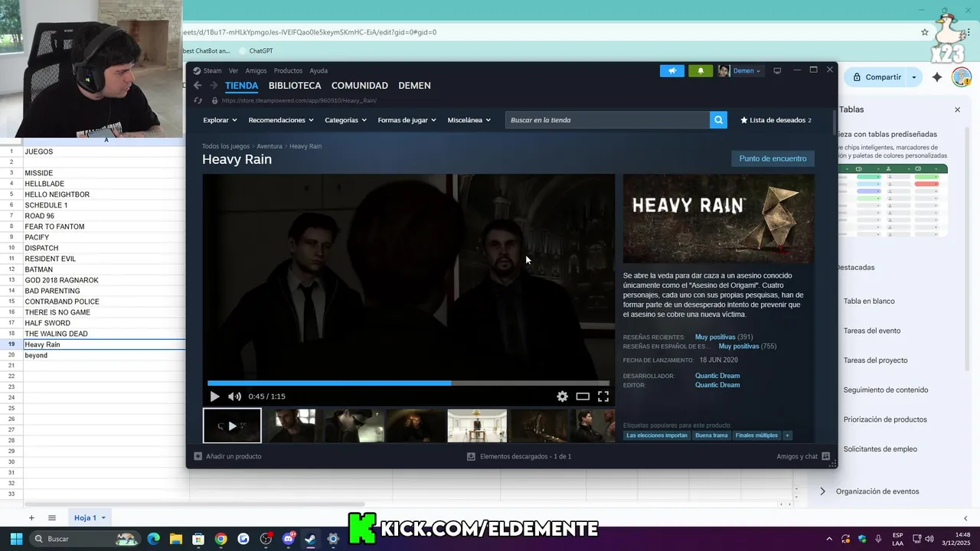980x551 pixels.
Task: Open Formas de jugar dropdown
Action: (x=407, y=120)
